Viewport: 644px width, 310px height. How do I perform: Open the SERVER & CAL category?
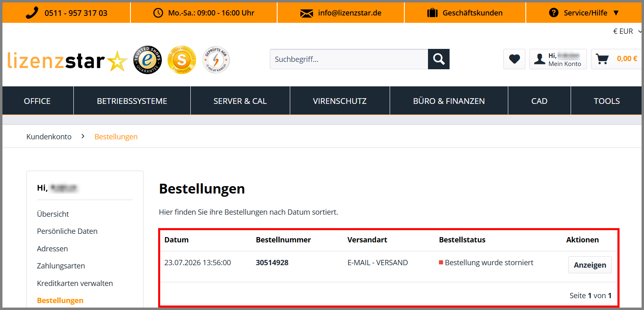click(x=240, y=101)
